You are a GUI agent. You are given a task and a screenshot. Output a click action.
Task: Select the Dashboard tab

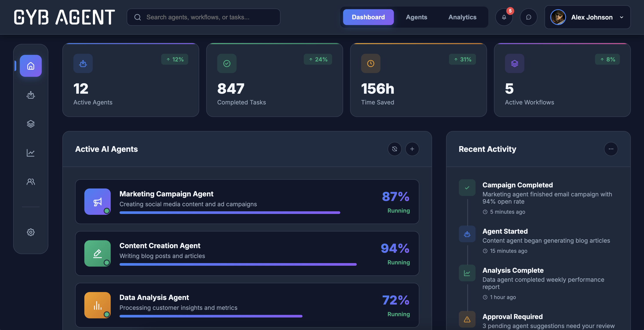[368, 17]
